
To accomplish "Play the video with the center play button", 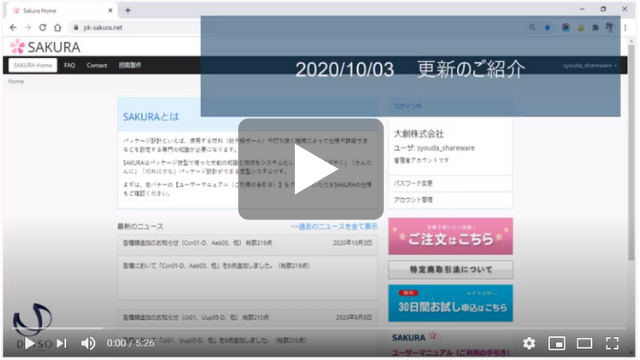I will 311,169.
